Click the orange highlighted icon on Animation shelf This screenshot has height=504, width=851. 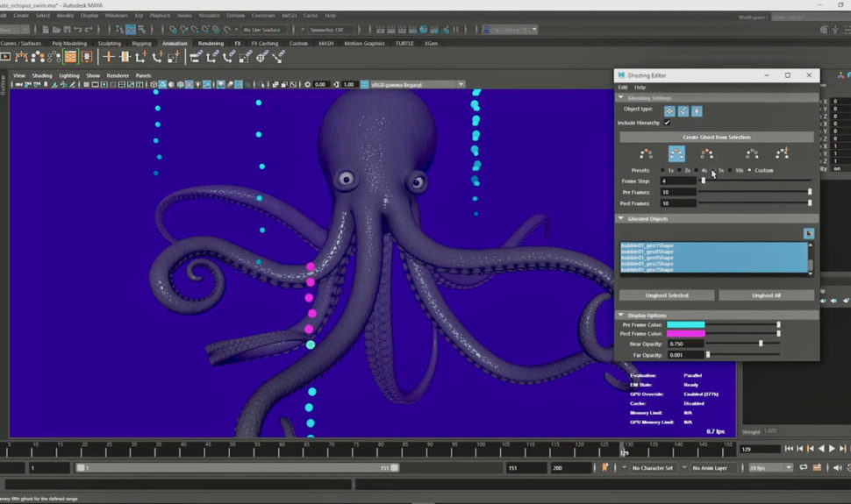(70, 56)
